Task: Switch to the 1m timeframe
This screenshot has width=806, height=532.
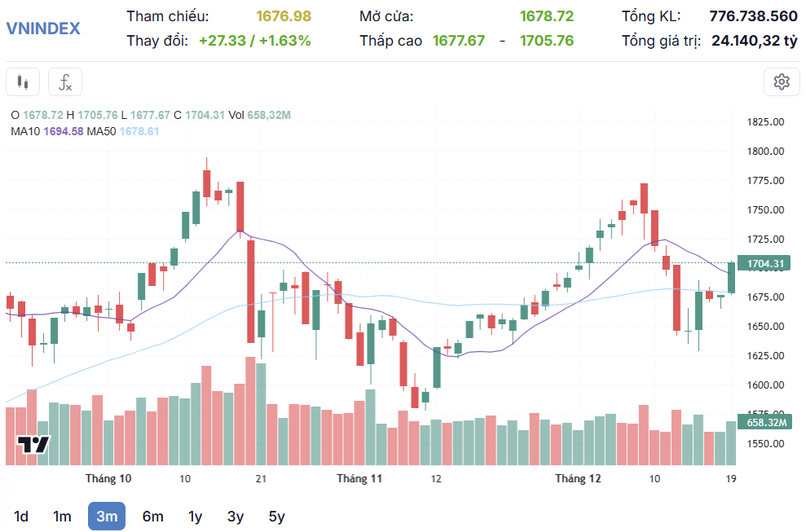Action: tap(62, 517)
